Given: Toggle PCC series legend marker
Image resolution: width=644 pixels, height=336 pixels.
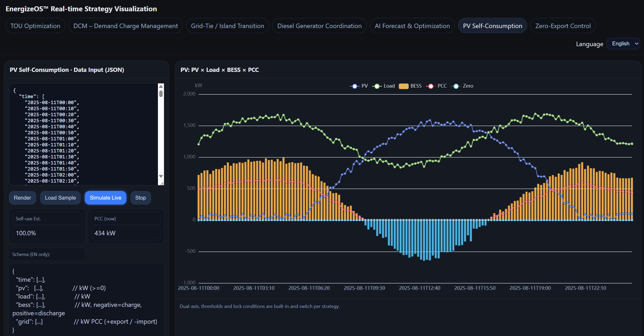Looking at the screenshot, I should pyautogui.click(x=431, y=86).
